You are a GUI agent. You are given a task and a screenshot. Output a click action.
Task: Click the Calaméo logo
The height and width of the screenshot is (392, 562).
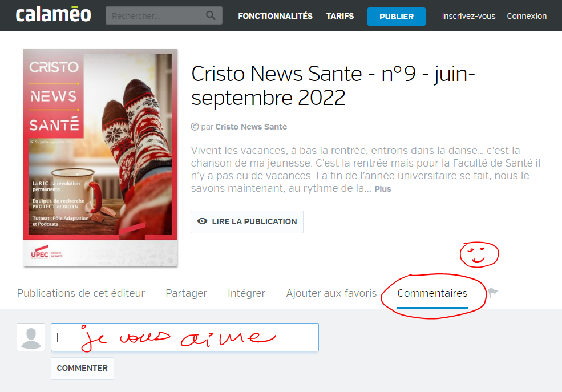(54, 14)
